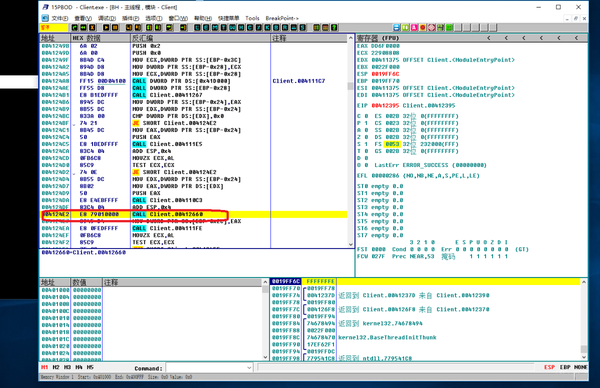The width and height of the screenshot is (600, 388).
Task: Open the 插件(P) menu
Action: (x=130, y=18)
